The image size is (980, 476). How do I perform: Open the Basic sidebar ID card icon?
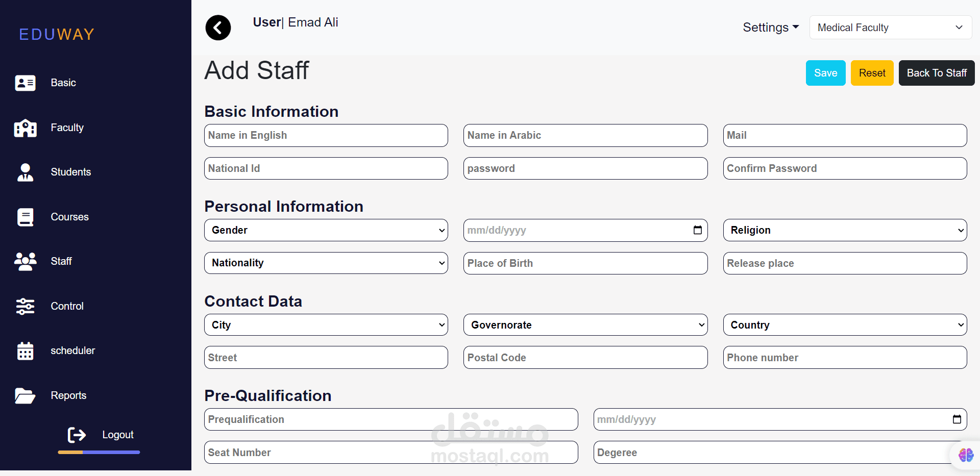click(25, 83)
